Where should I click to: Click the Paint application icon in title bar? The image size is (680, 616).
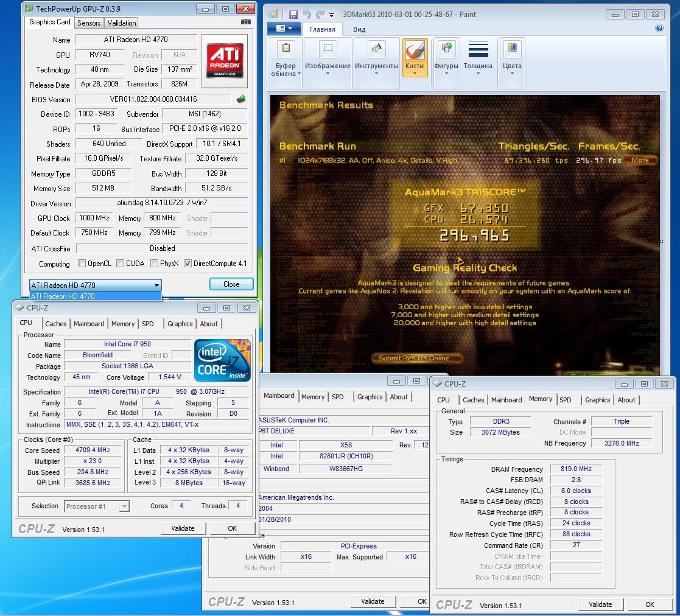coord(273,15)
